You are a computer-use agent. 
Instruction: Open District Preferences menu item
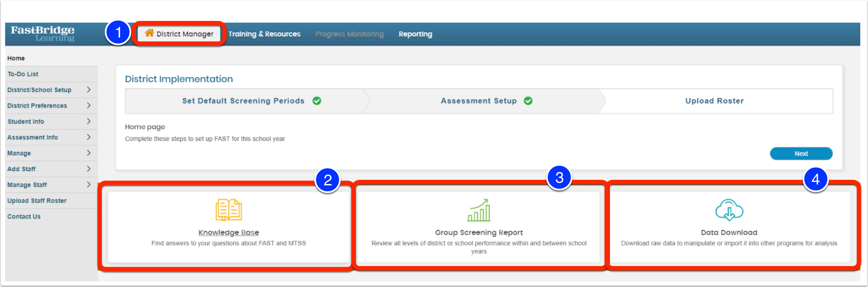click(37, 105)
